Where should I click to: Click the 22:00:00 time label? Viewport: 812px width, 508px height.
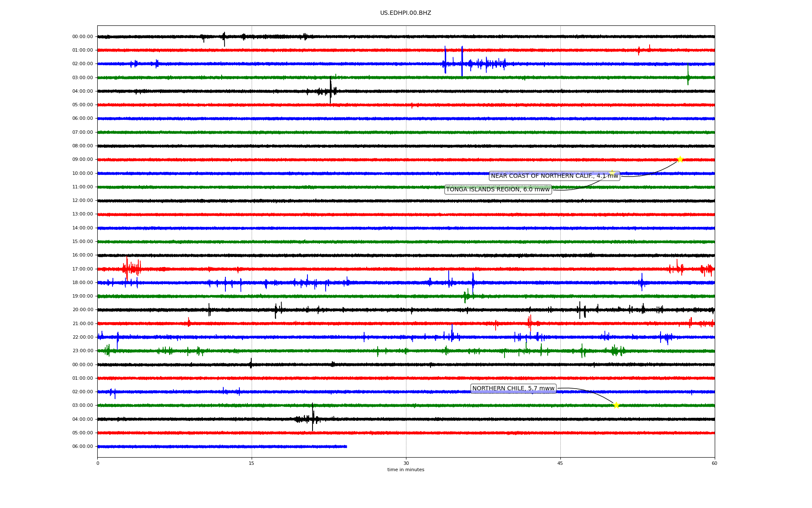coord(82,337)
